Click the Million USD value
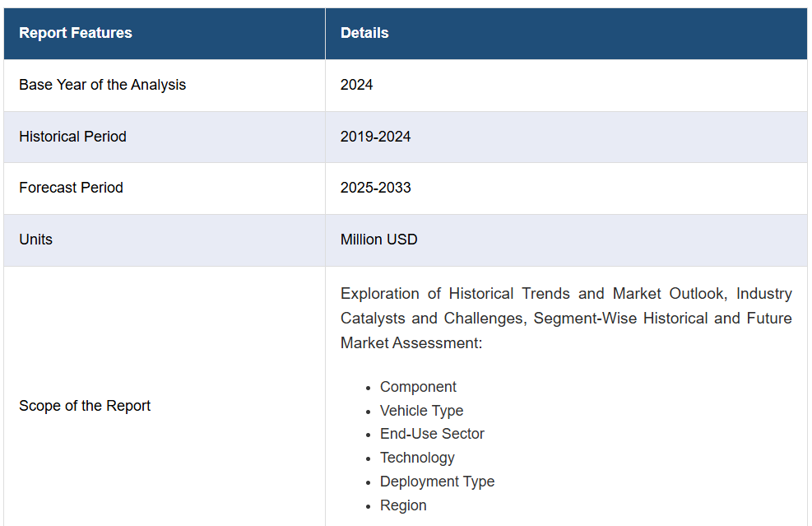This screenshot has width=812, height=526. [x=378, y=240]
